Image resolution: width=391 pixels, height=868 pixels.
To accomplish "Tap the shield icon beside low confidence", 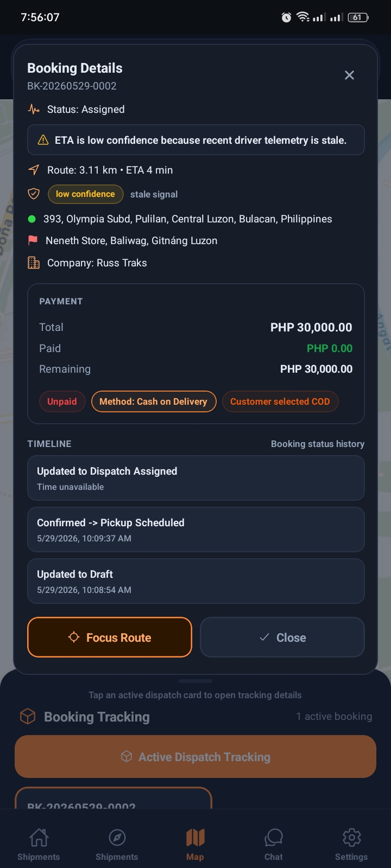I will click(x=34, y=194).
